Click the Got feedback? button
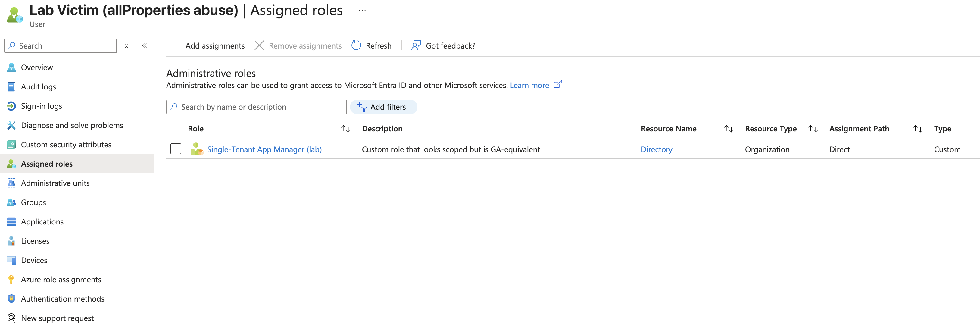Viewport: 980px width, 332px height. [444, 46]
